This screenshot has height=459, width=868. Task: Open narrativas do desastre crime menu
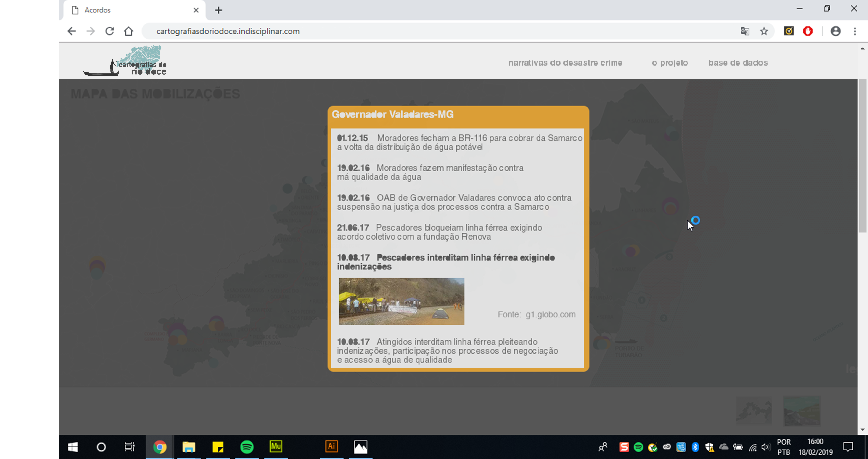tap(565, 63)
